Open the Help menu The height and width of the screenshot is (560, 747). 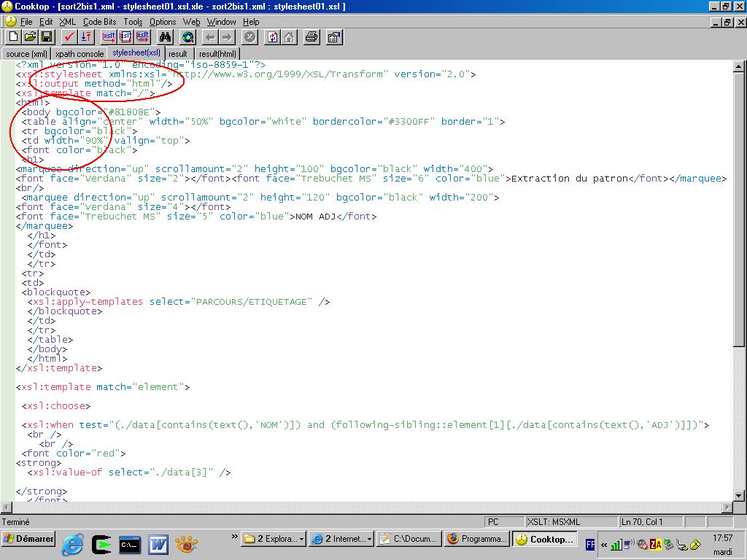251,22
